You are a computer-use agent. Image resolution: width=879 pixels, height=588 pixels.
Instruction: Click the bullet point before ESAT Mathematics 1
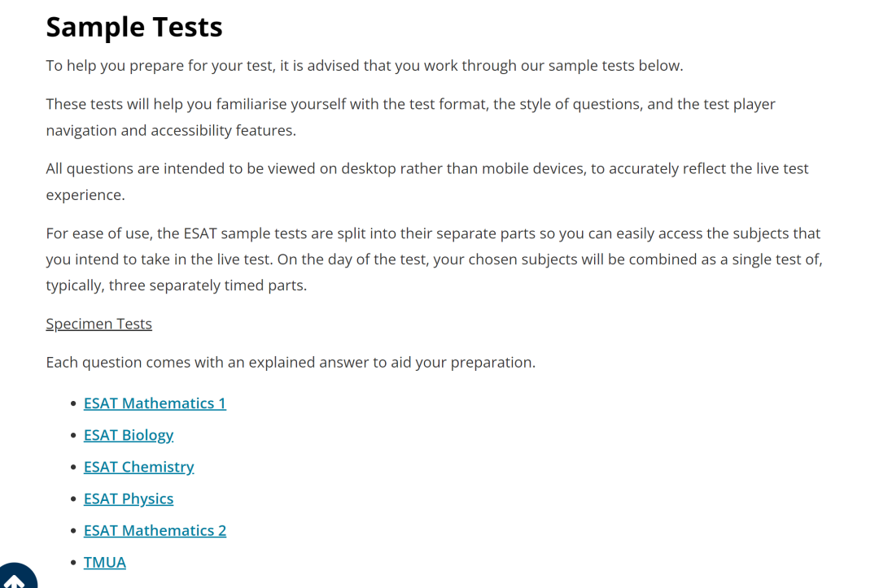73,403
